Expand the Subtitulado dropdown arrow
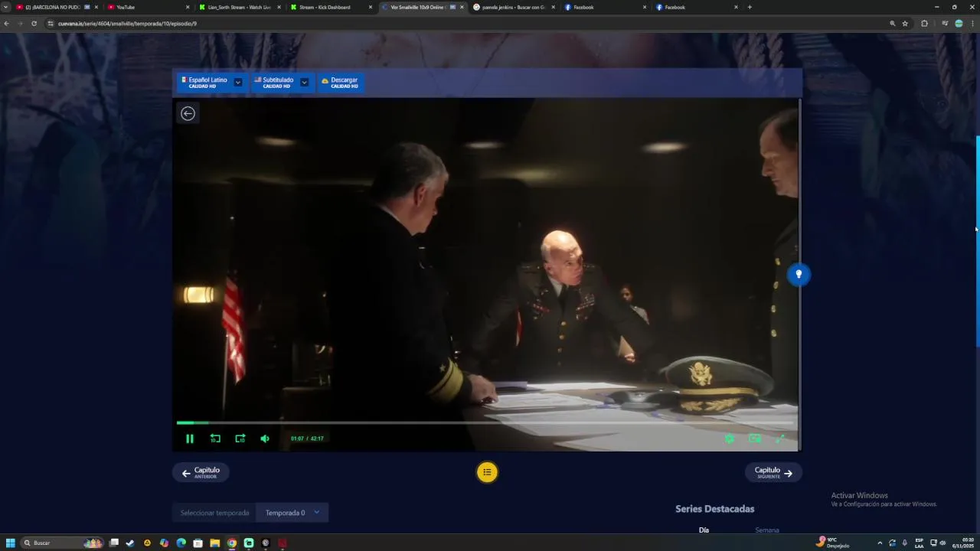 pos(304,83)
